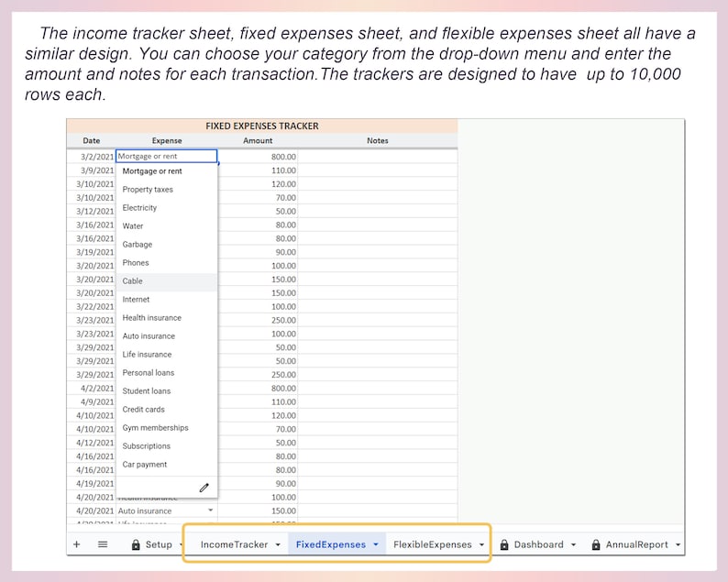Pick Phones from the expense list
The image size is (728, 582).
coord(167,263)
